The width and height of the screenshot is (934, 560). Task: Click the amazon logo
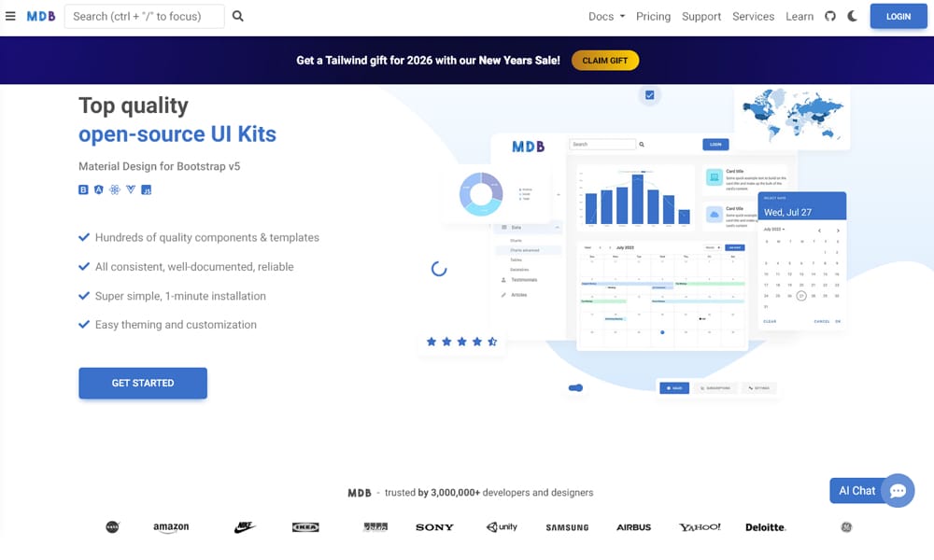(171, 527)
